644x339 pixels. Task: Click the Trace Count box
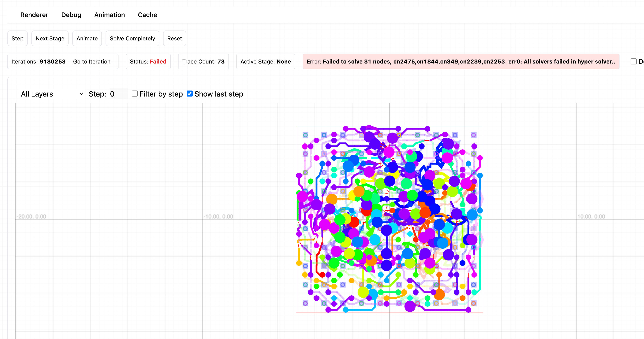[x=203, y=61]
